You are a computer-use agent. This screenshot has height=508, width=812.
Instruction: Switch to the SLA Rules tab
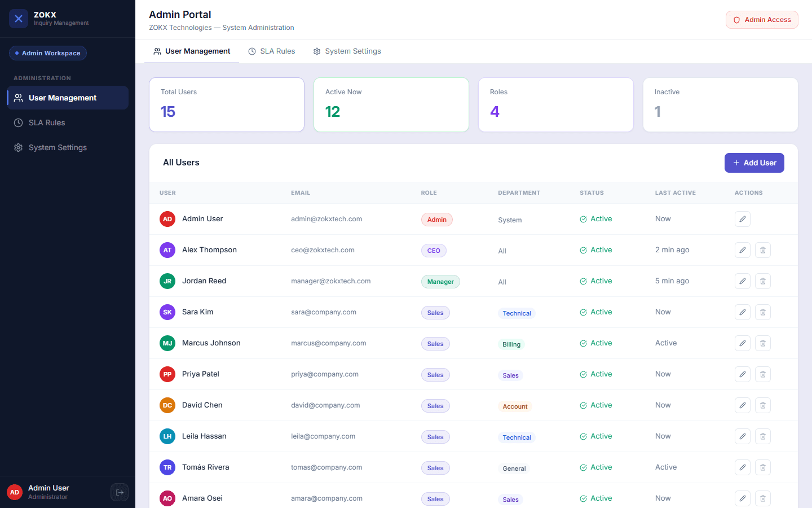point(272,51)
